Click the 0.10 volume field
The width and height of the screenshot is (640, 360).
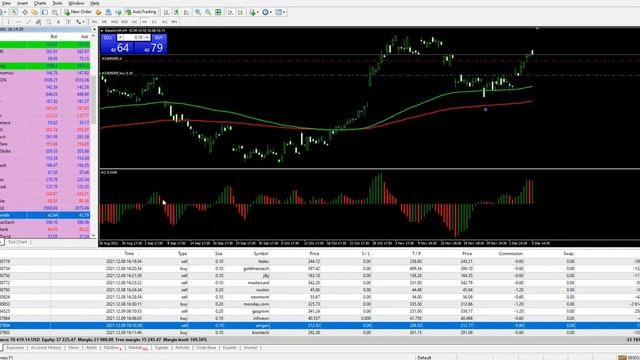point(135,38)
